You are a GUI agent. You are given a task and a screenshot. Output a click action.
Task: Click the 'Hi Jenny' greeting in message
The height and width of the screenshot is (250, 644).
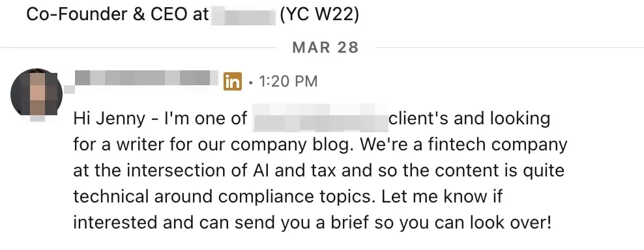109,118
